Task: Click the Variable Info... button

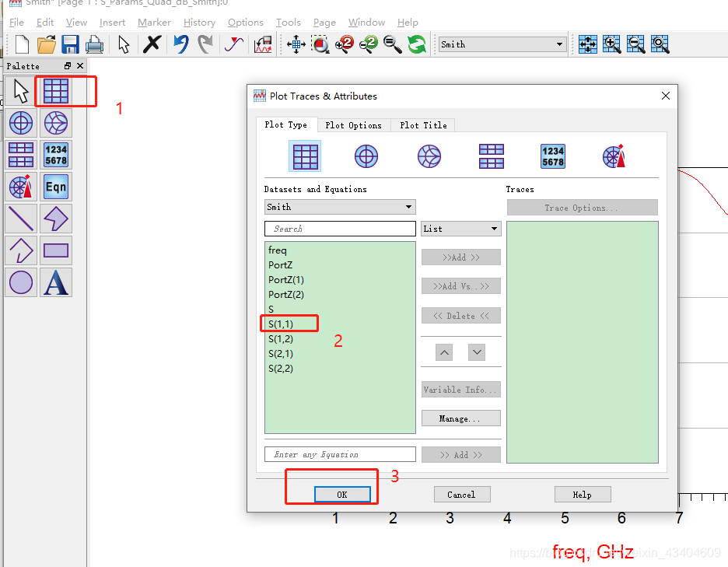Action: coord(460,389)
